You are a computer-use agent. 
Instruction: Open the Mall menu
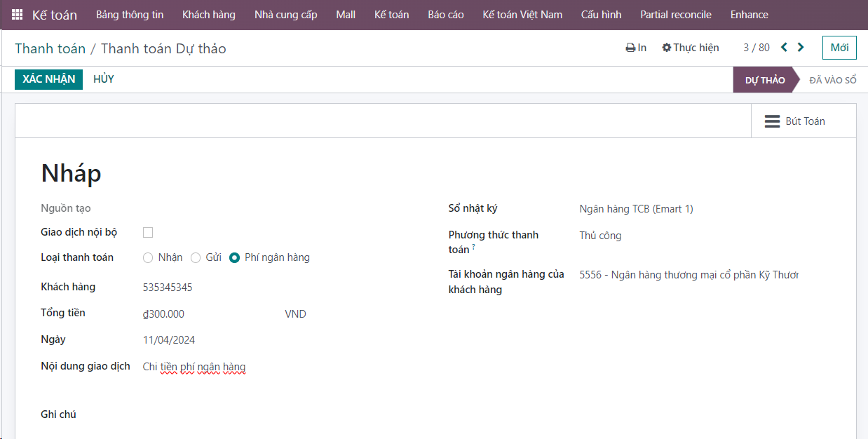(x=346, y=15)
